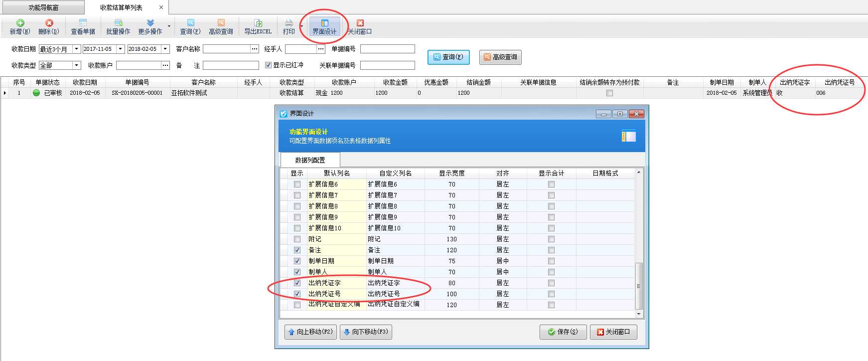The width and height of the screenshot is (868, 361).
Task: Click the 保存(S) save button
Action: [x=563, y=332]
